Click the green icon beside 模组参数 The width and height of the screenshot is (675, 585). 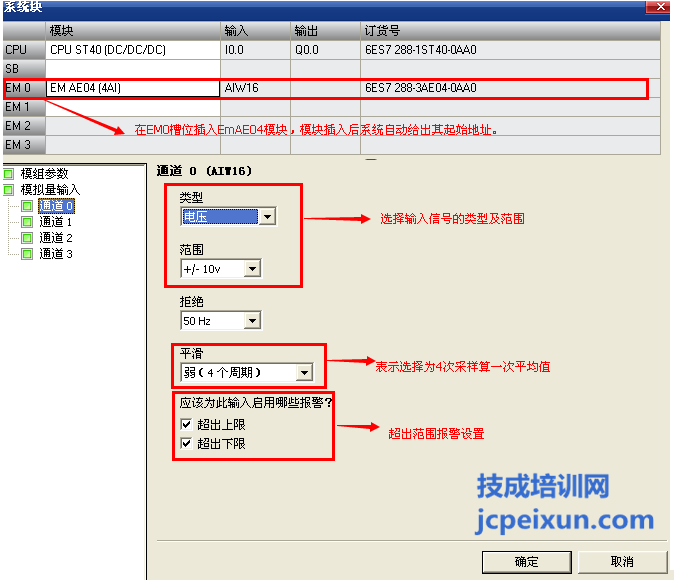point(10,174)
